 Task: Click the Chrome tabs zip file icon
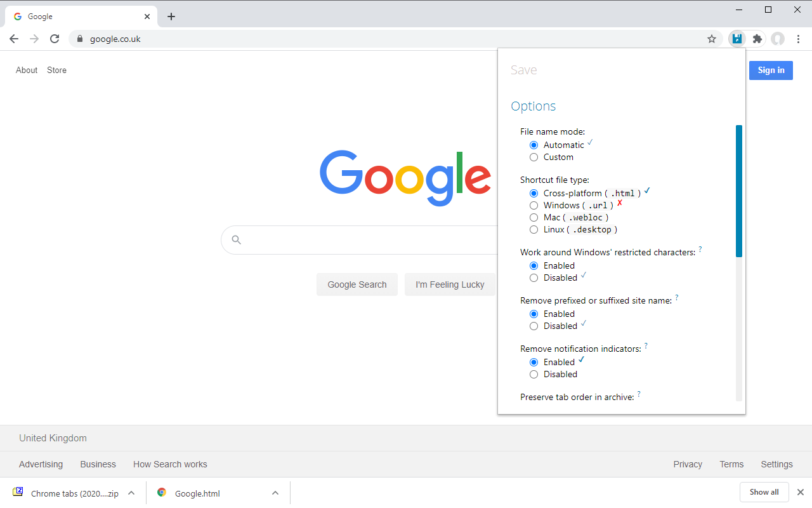click(x=18, y=492)
